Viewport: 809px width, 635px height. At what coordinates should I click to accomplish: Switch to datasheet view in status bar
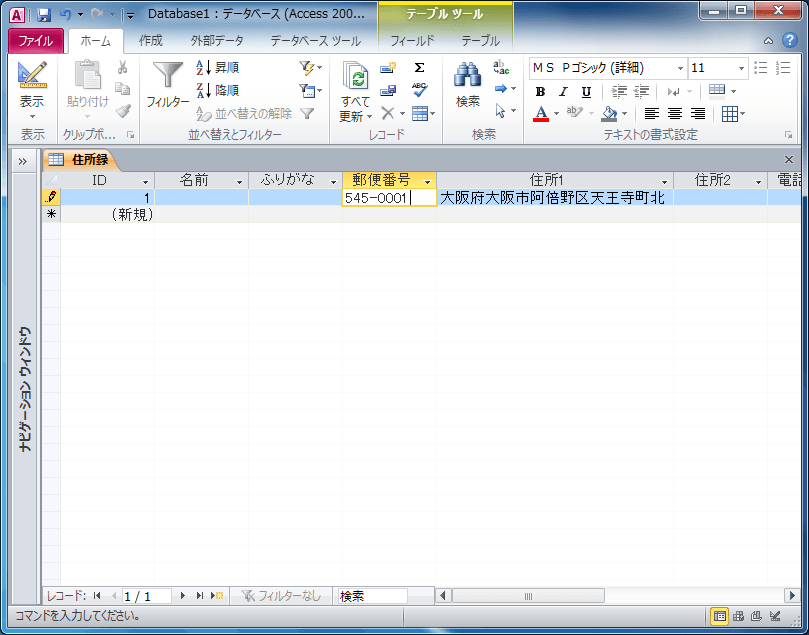[x=720, y=616]
